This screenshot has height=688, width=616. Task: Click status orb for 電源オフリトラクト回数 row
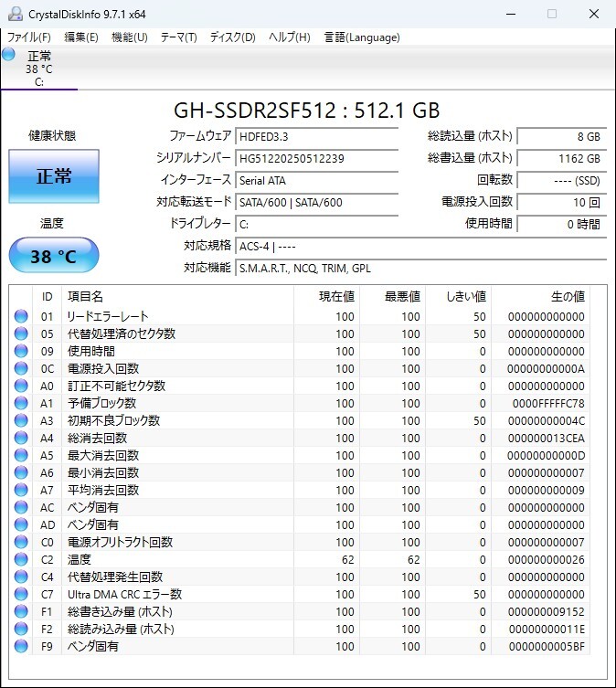(x=21, y=543)
